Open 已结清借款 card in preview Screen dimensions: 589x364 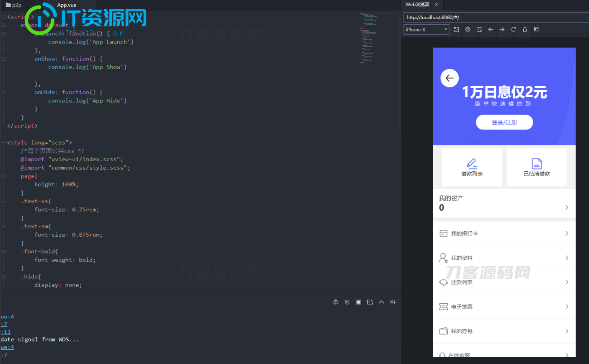point(537,167)
